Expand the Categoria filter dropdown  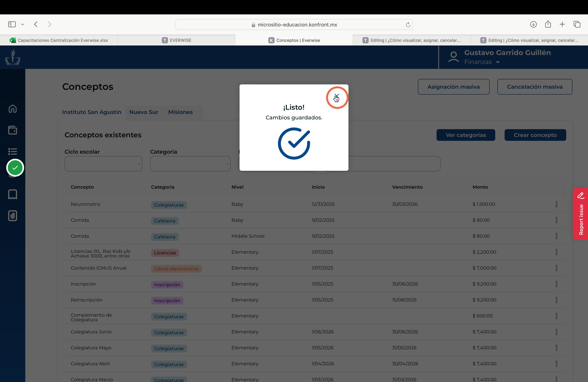point(190,164)
